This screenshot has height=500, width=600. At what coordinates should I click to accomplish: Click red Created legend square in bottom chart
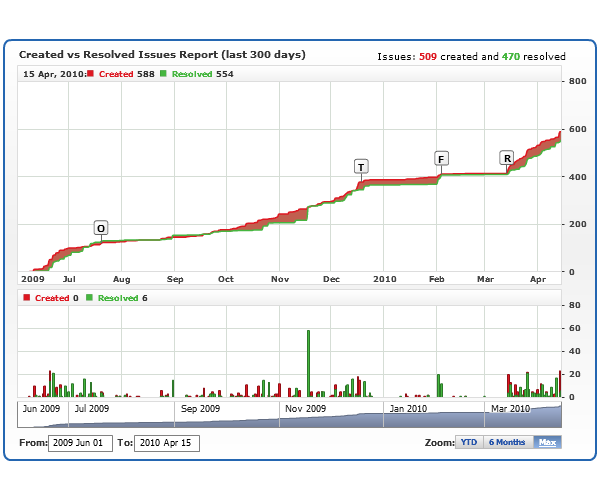pyautogui.click(x=26, y=298)
